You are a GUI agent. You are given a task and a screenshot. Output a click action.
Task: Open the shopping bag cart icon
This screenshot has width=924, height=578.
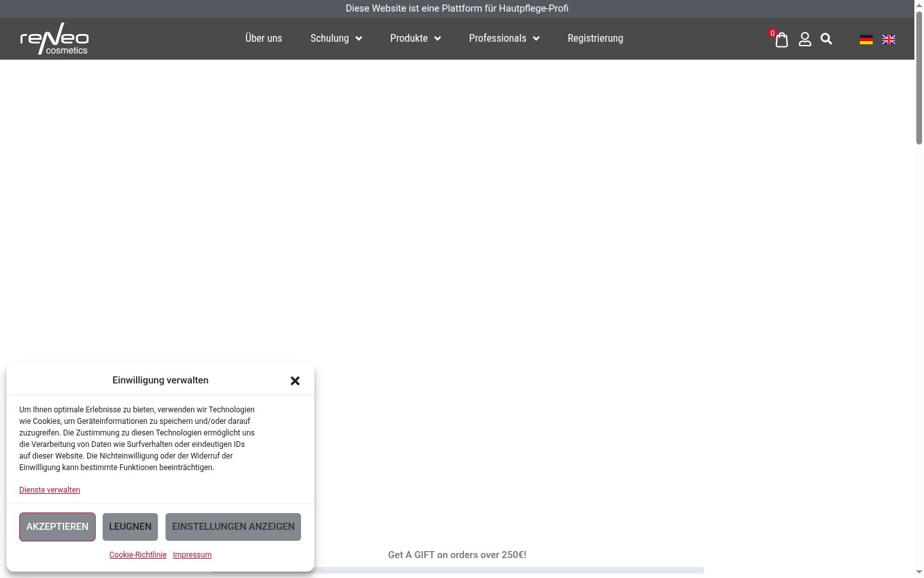coord(782,40)
